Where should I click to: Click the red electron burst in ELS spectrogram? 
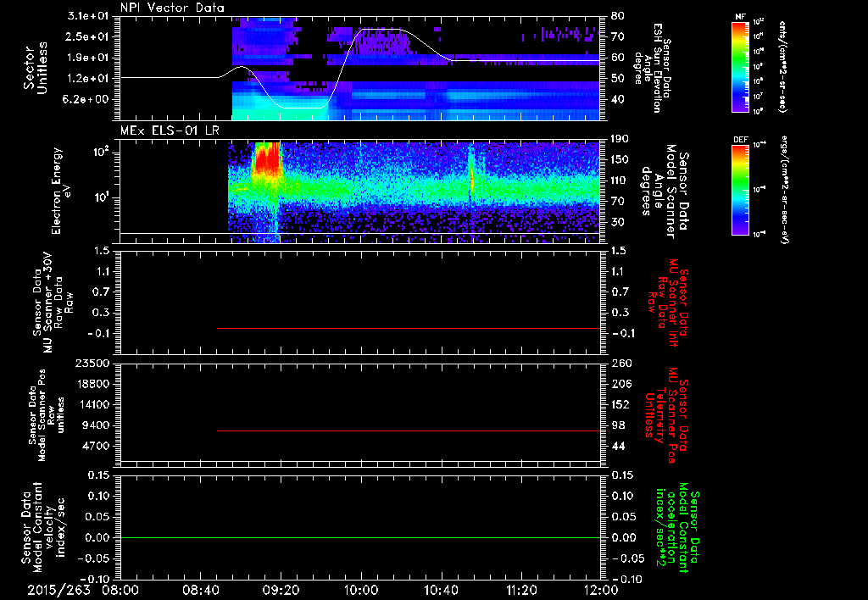(267, 160)
